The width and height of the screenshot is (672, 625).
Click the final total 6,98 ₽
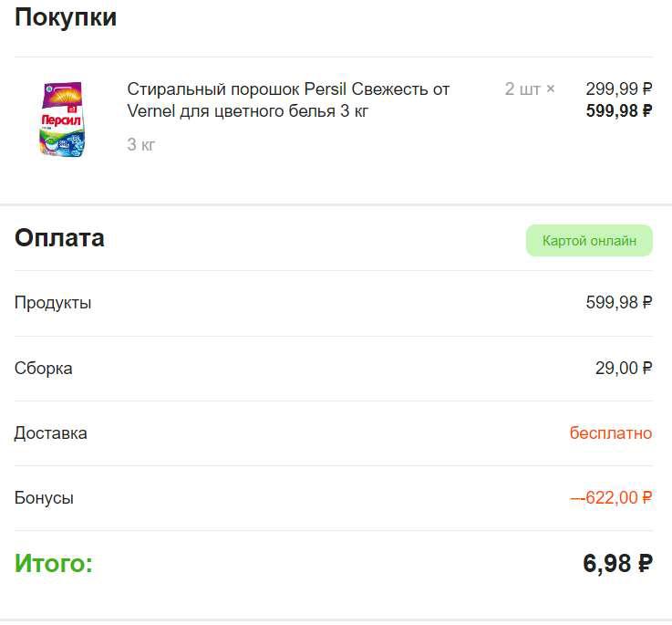[617, 563]
